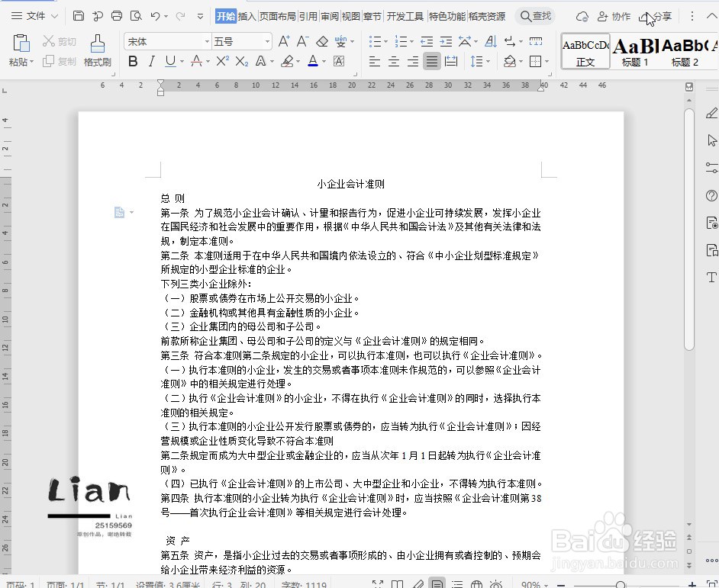Click the character border (boxed A) icon
The image size is (719, 588).
click(339, 61)
